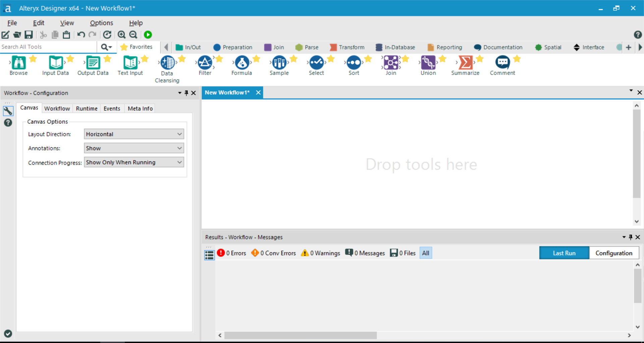The image size is (644, 343).
Task: Open Results panel options arrow
Action: [624, 237]
